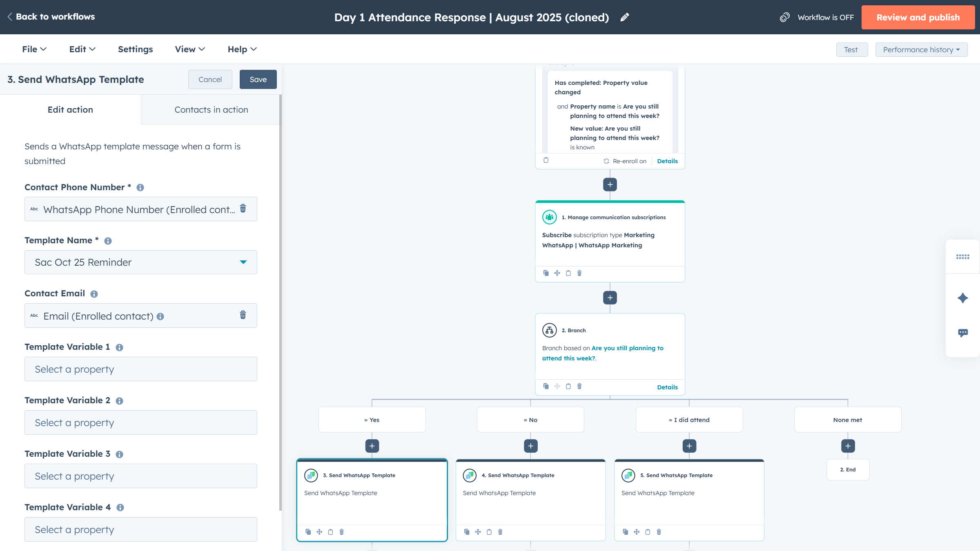Clear the Email (Enrolled contact) property
The width and height of the screenshot is (980, 551).
click(243, 315)
